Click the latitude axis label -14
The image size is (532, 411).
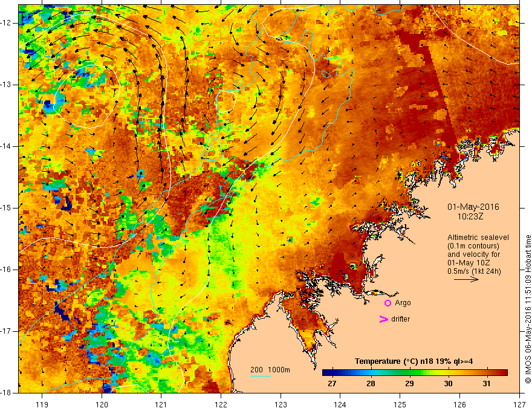tap(7, 146)
